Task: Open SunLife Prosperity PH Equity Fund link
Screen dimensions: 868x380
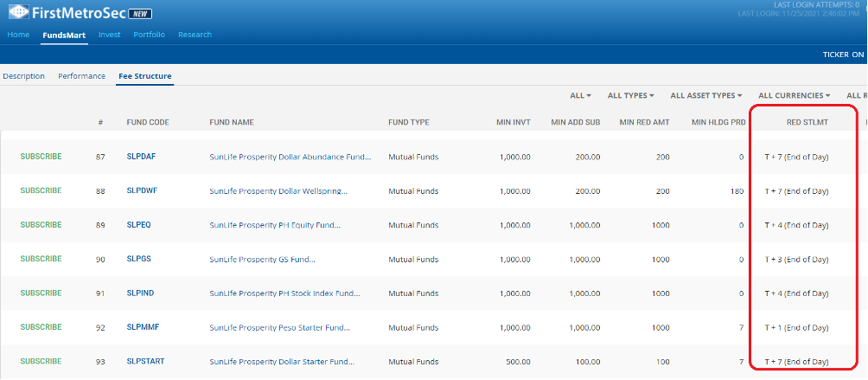Action: [x=275, y=225]
